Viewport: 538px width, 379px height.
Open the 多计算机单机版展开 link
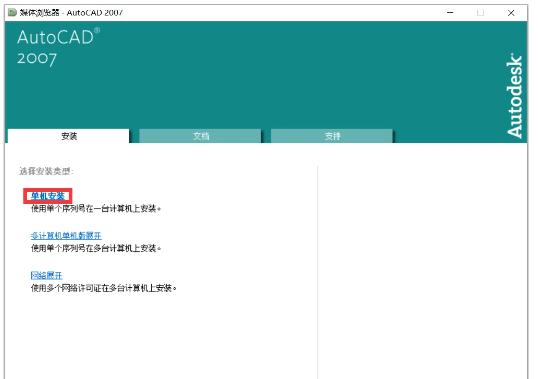(66, 236)
